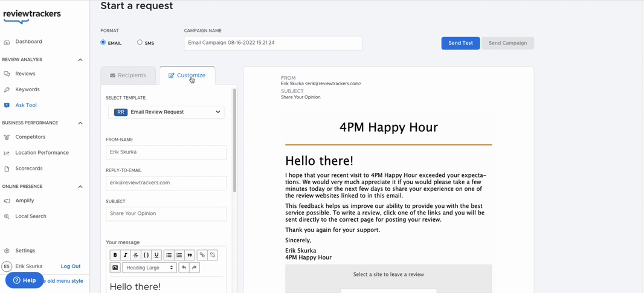Apply strikethrough formatting to message text
Image resolution: width=644 pixels, height=293 pixels.
click(x=136, y=255)
